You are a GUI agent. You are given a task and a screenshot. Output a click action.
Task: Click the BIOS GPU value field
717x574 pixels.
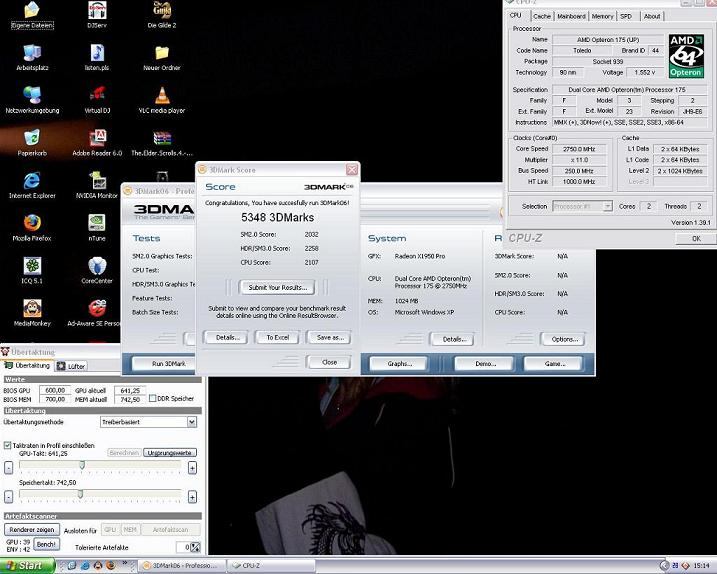[x=55, y=391]
